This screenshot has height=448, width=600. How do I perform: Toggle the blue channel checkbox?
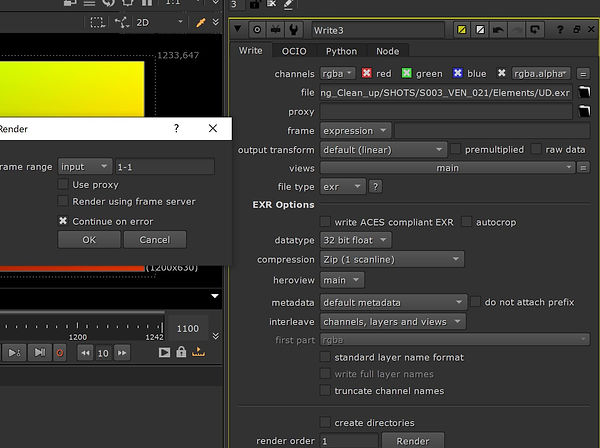point(457,73)
